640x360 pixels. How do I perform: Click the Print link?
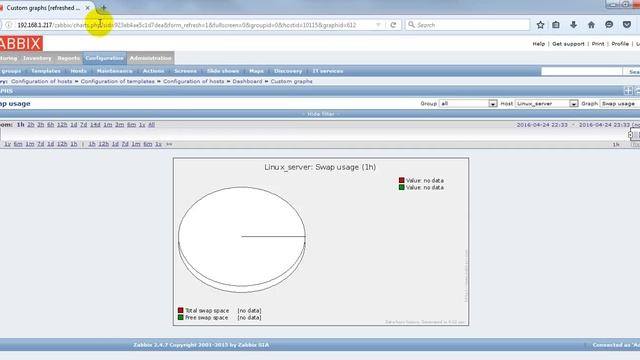pos(598,44)
